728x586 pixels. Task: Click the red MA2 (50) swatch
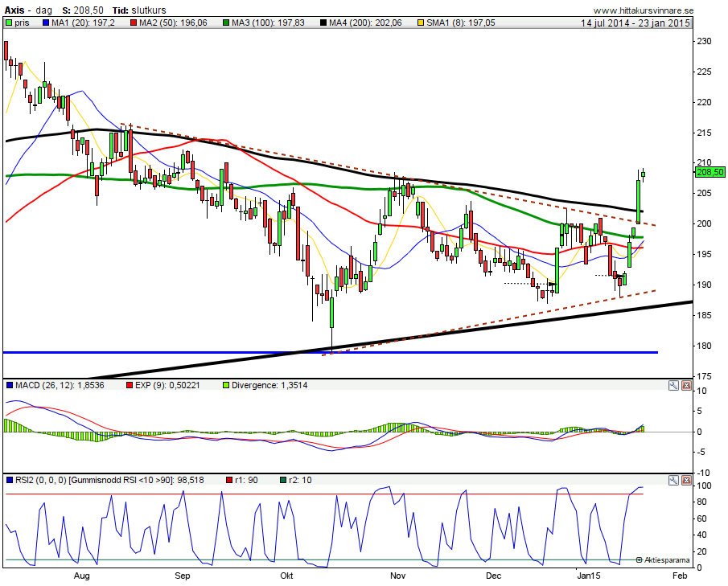point(134,23)
